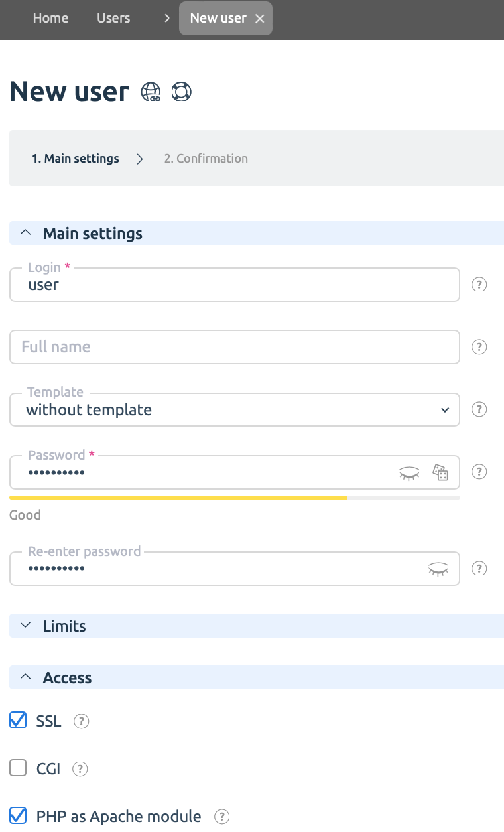504x832 pixels.
Task: View help hint next to PHP as Apache module
Action: [x=221, y=817]
